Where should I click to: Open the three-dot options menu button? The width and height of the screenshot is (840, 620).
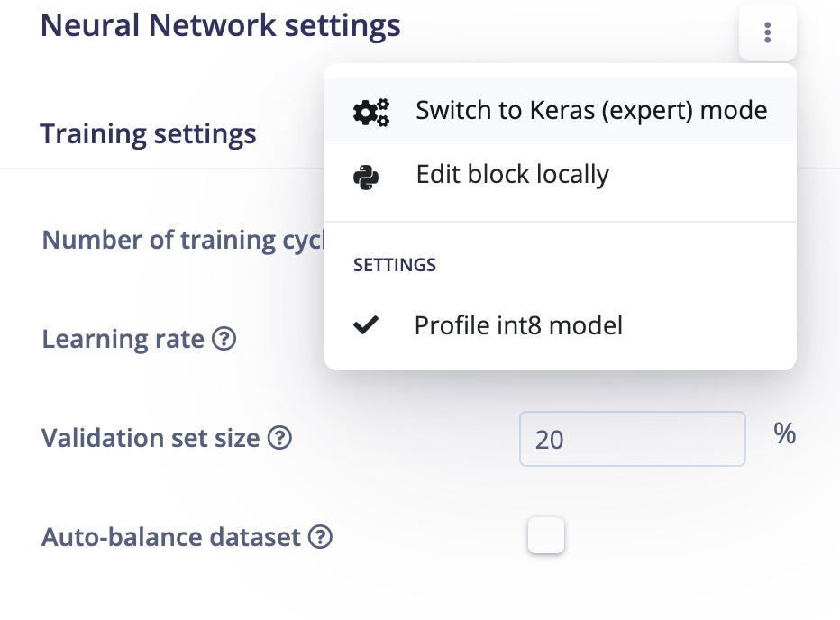tap(767, 32)
